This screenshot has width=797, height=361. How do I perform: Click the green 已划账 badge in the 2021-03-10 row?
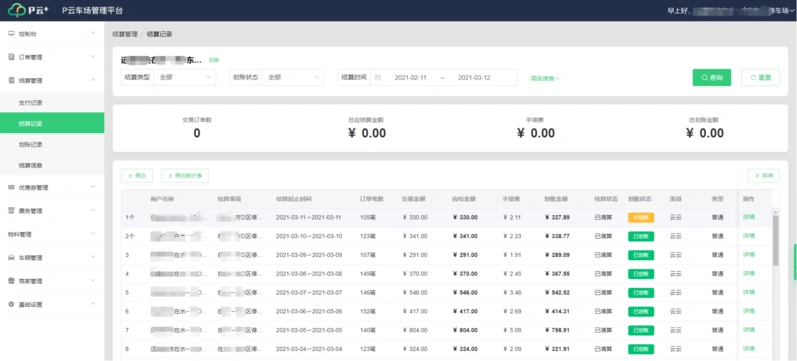point(641,236)
